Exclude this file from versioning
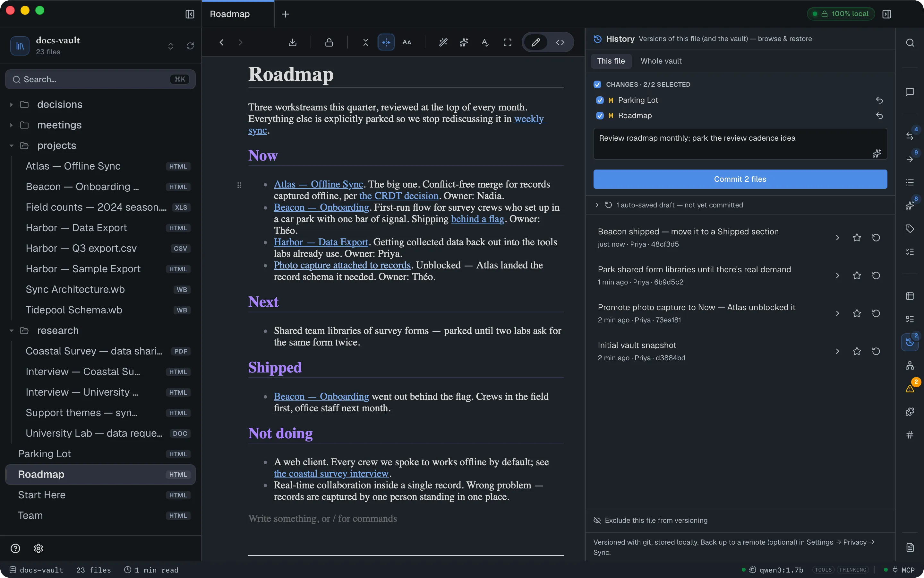Viewport: 924px width, 578px height. coord(651,520)
